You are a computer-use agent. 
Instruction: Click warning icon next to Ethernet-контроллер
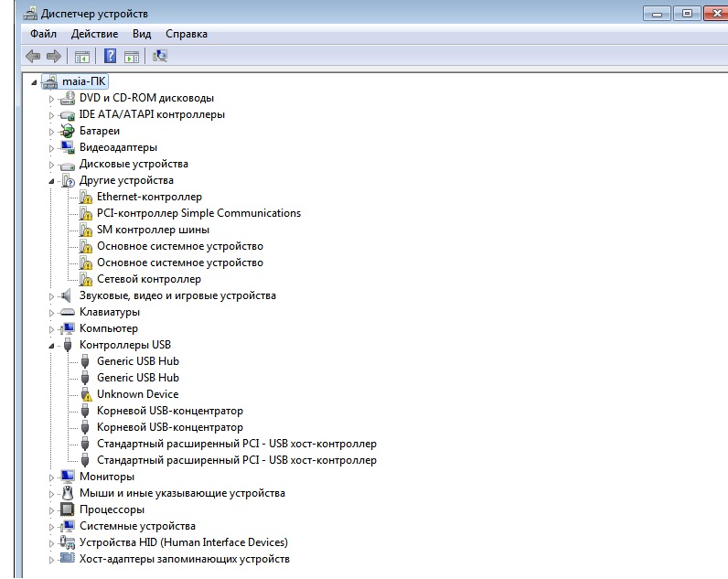(x=85, y=197)
